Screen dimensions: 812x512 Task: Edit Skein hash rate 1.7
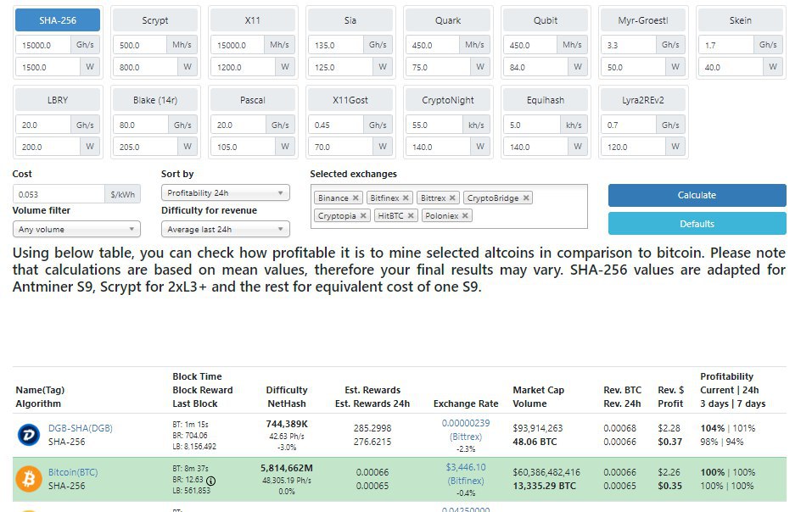[x=725, y=45]
